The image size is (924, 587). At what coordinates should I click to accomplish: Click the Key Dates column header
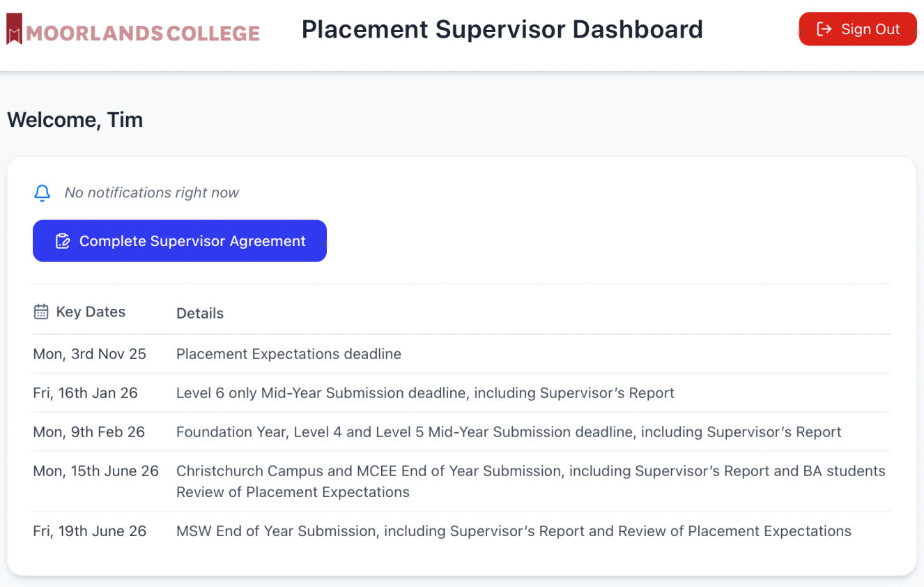[91, 312]
